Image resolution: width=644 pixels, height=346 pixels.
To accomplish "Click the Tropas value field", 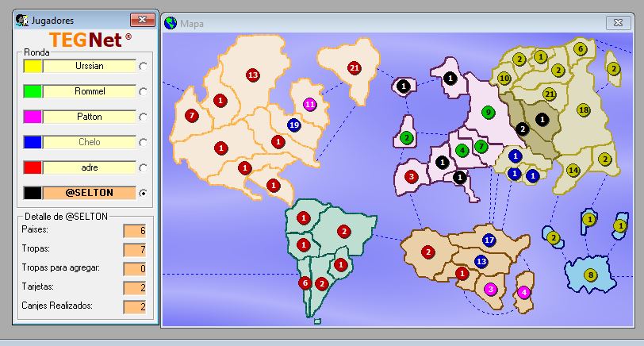I will tap(134, 250).
